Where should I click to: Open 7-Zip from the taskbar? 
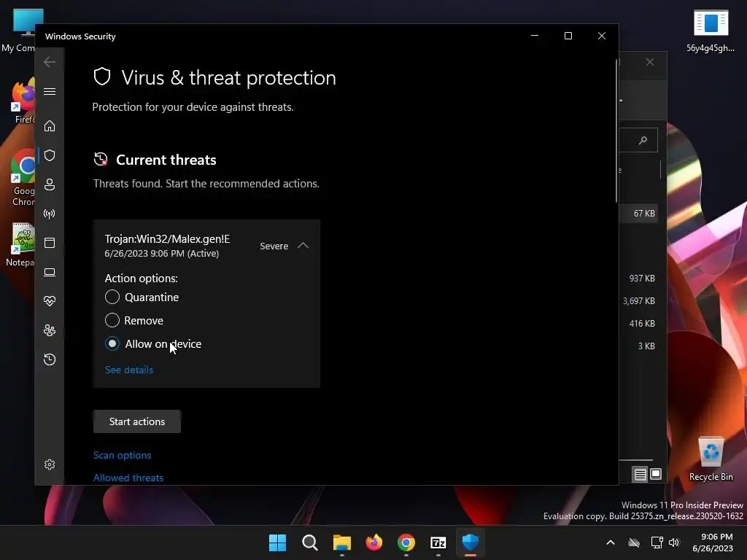pyautogui.click(x=438, y=542)
